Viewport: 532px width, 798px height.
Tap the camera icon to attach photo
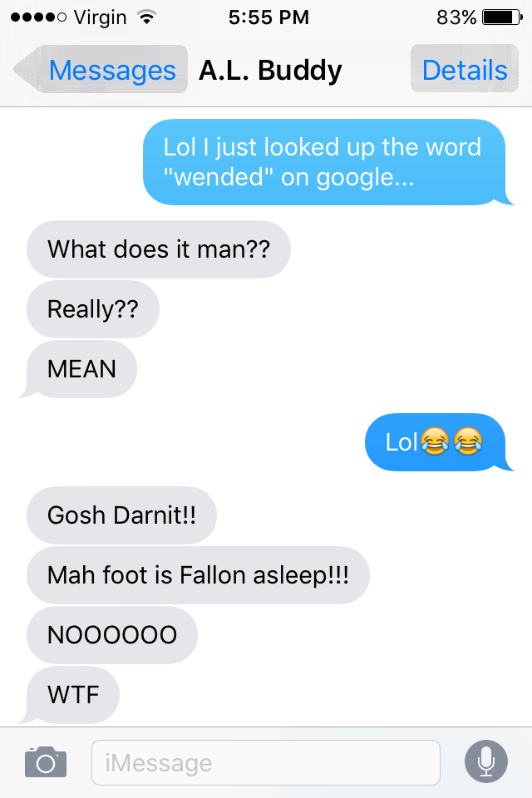coord(46,762)
